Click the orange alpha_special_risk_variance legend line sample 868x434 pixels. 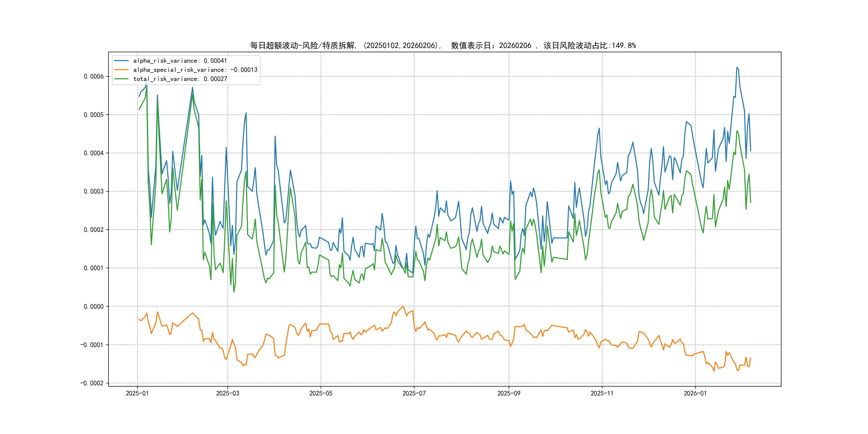coord(121,70)
